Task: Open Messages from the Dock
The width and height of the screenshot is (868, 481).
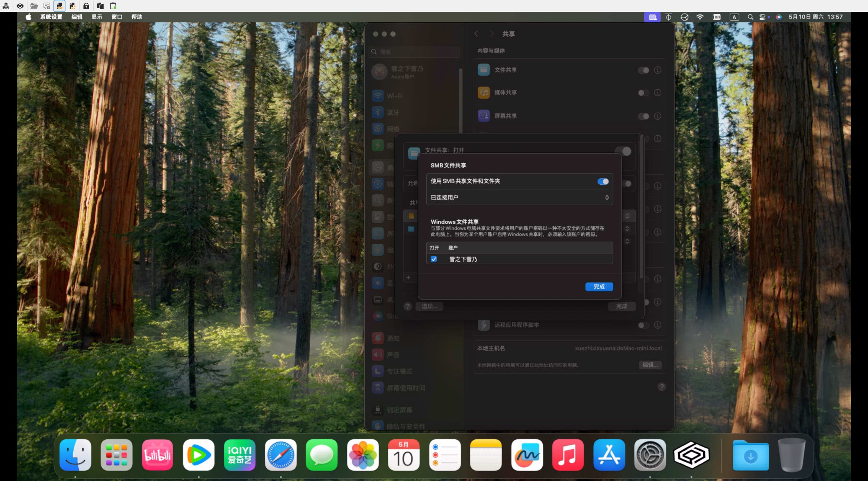Action: pos(322,455)
